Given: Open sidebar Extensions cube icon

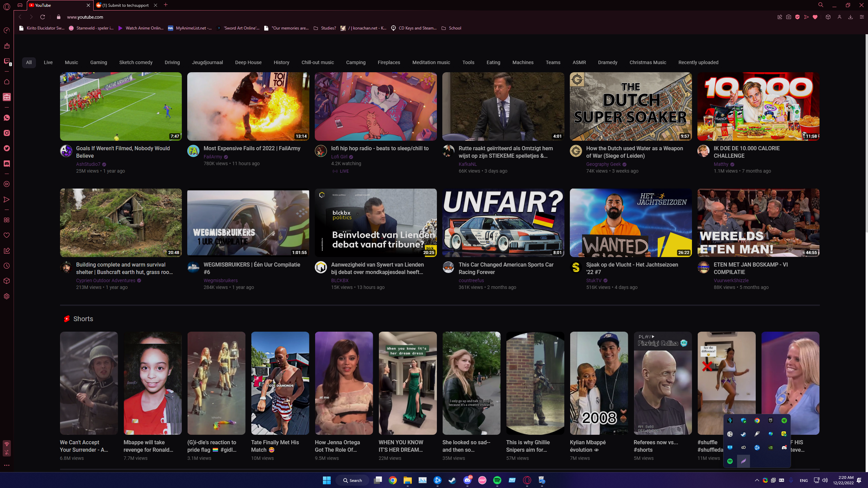Looking at the screenshot, I should (x=6, y=281).
